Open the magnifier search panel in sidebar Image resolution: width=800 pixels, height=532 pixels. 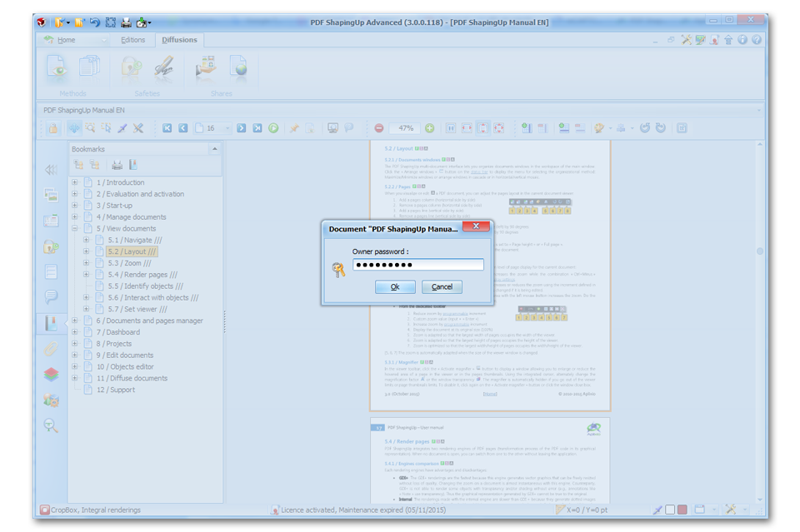51,425
